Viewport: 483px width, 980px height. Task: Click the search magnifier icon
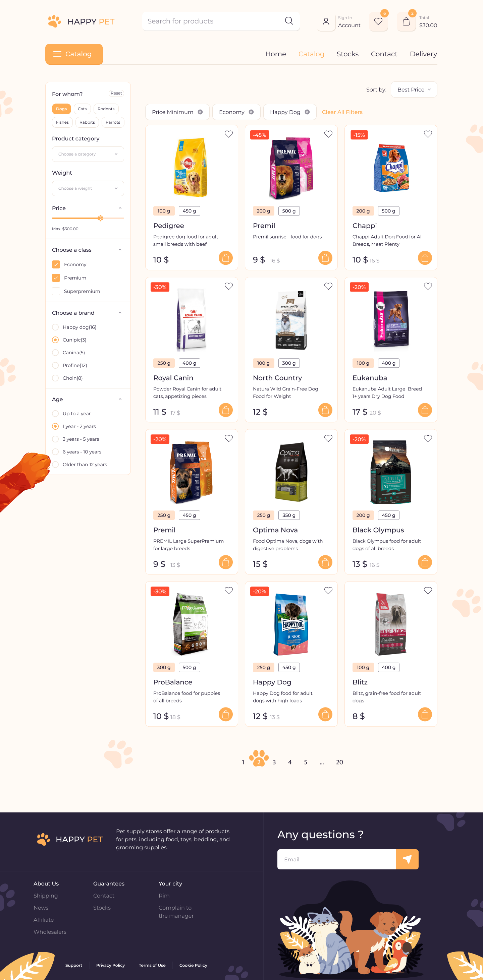(x=289, y=21)
